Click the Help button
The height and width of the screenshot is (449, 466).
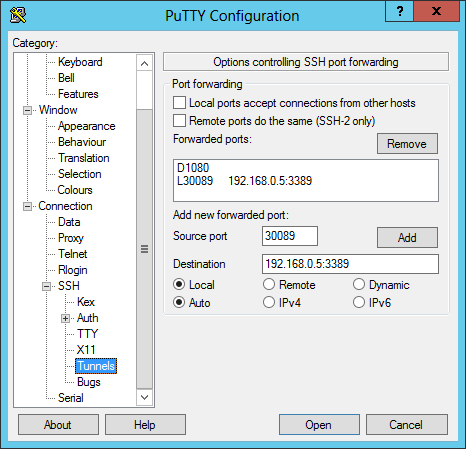(145, 425)
